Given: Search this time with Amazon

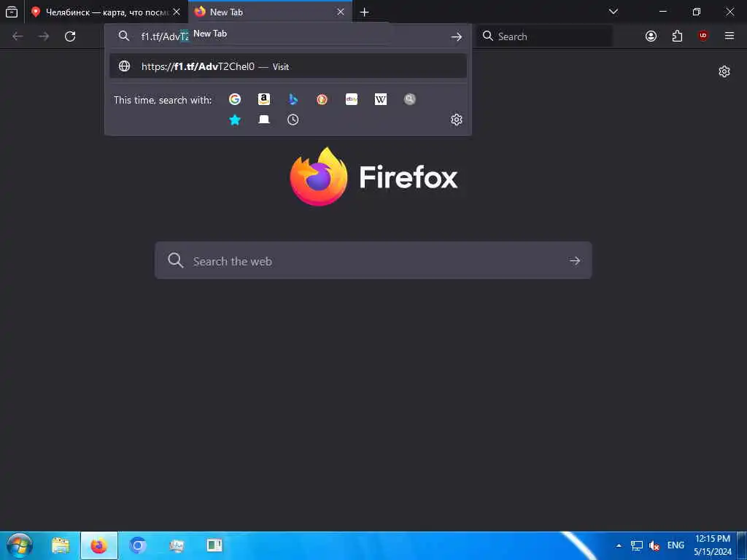Looking at the screenshot, I should pyautogui.click(x=264, y=99).
